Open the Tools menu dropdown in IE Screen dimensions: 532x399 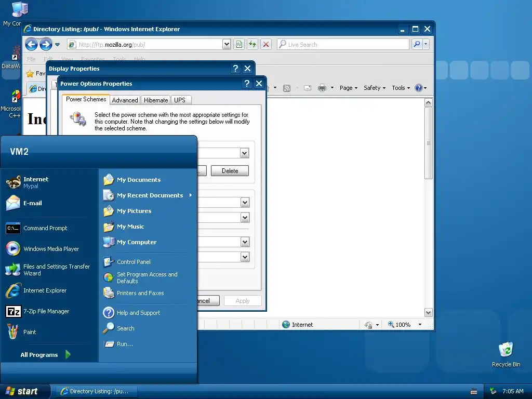401,88
